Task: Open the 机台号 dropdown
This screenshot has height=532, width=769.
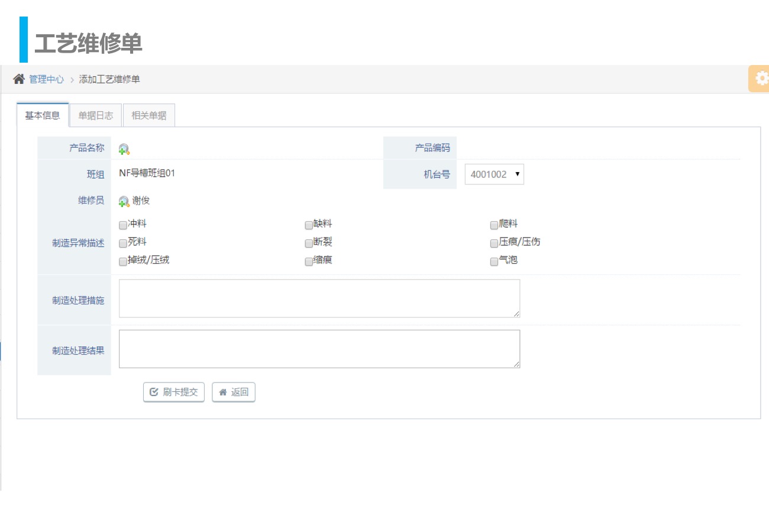Action: click(x=494, y=174)
